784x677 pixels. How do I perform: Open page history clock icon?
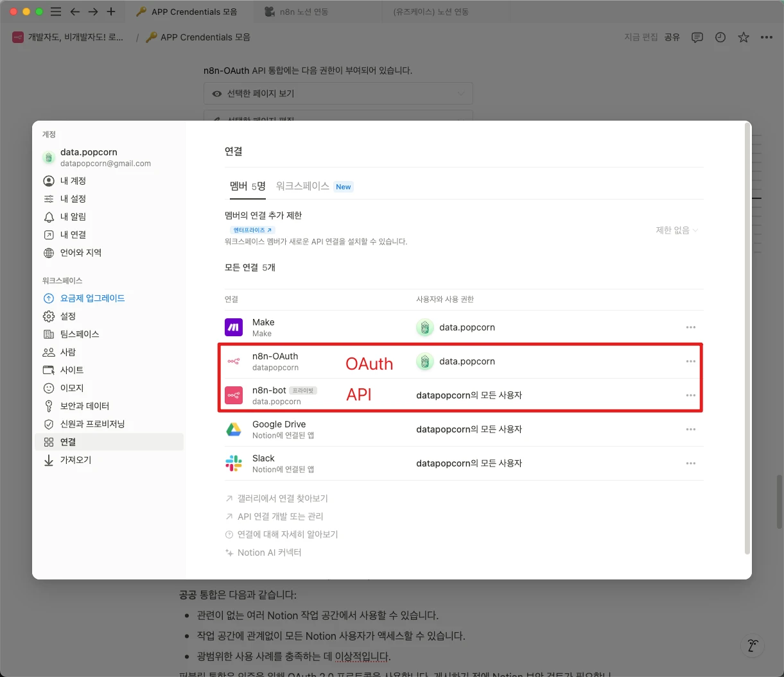720,38
